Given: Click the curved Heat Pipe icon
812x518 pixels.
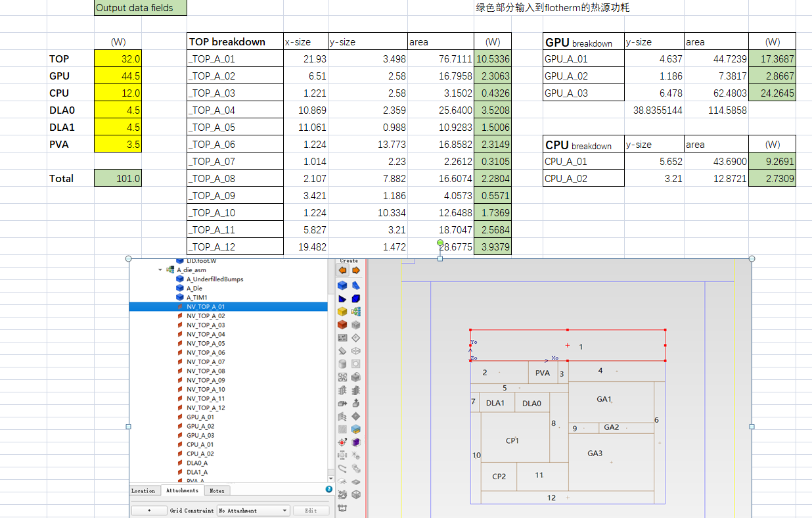Looking at the screenshot, I should click(342, 468).
